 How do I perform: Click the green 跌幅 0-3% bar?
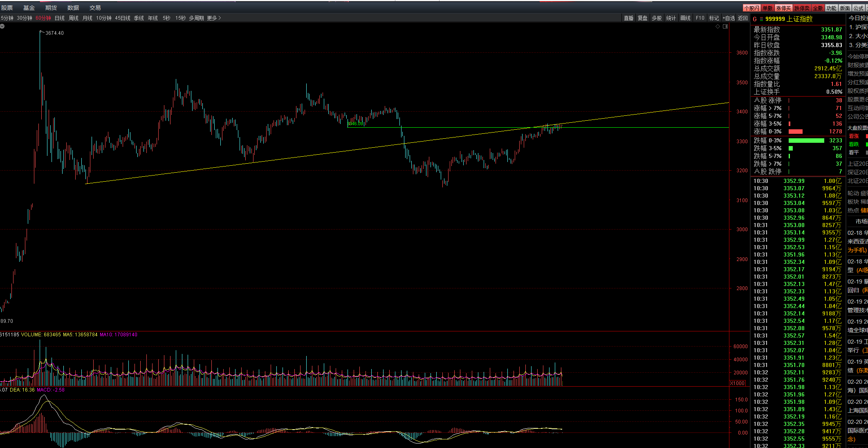[806, 140]
